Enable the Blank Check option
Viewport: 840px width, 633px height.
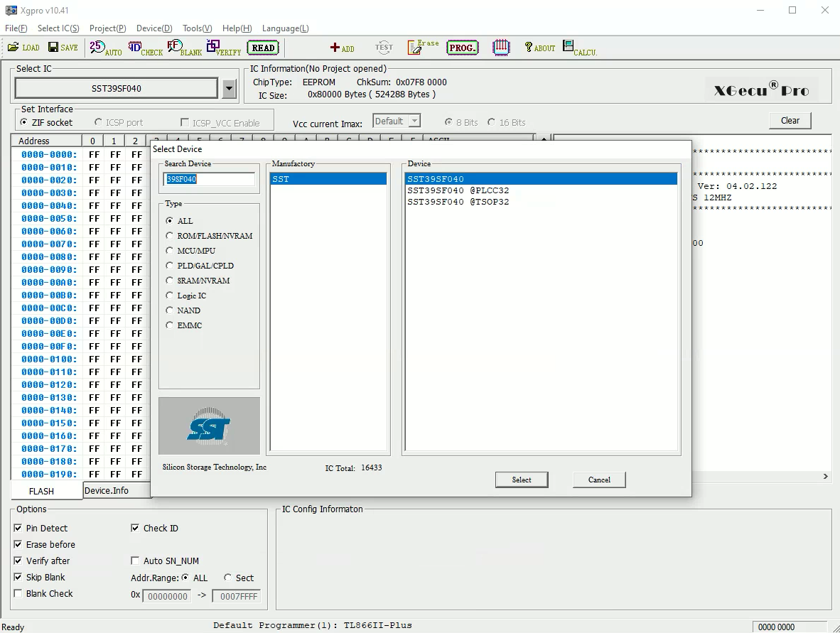pos(17,594)
